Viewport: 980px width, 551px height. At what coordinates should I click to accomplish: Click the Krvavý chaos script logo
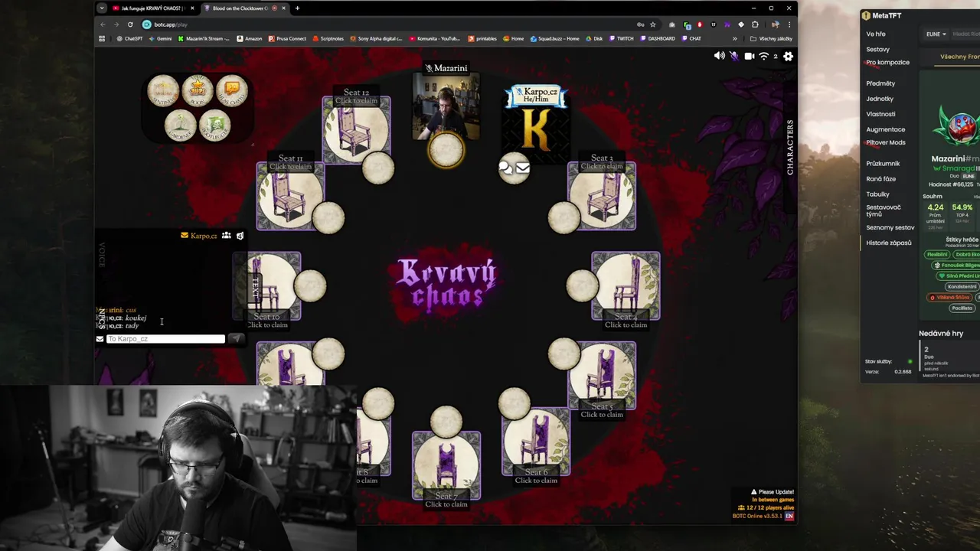coord(446,282)
